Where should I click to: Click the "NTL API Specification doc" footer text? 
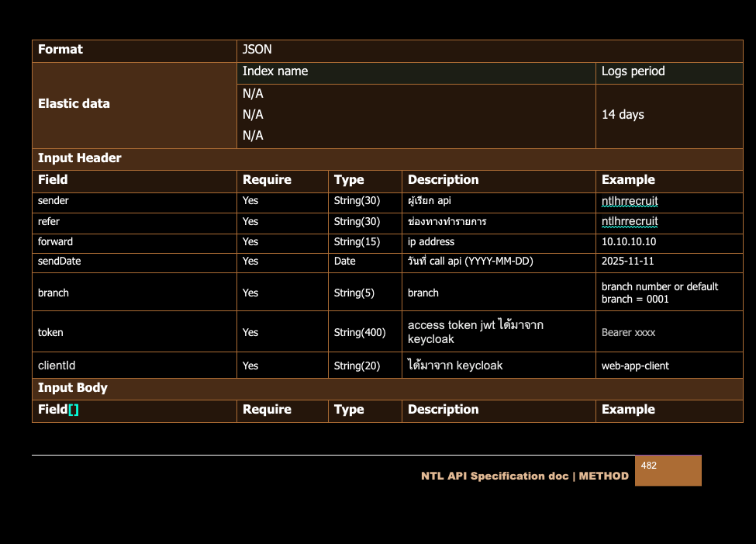point(495,476)
